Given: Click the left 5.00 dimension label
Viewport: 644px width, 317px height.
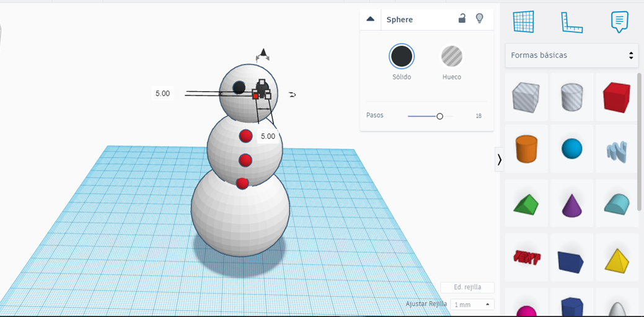Looking at the screenshot, I should point(162,93).
